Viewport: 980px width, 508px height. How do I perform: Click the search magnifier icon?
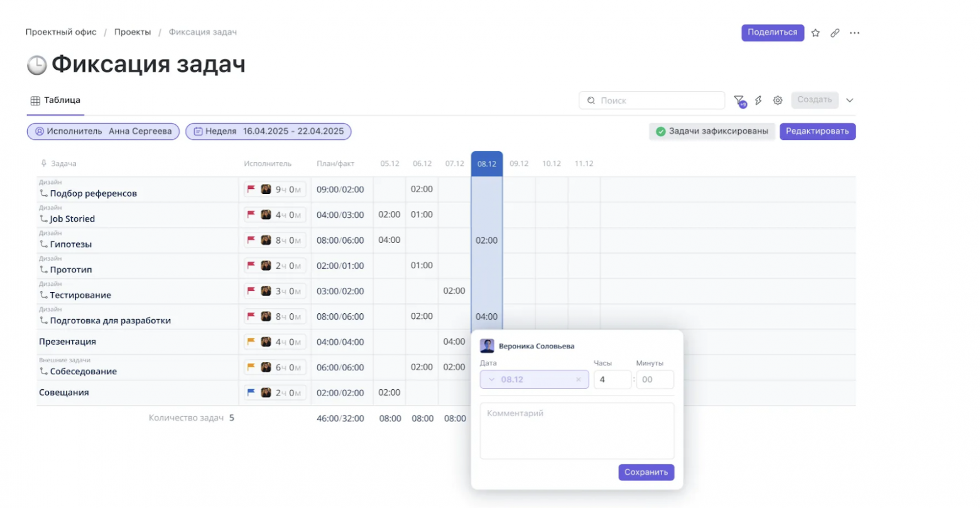tap(591, 100)
